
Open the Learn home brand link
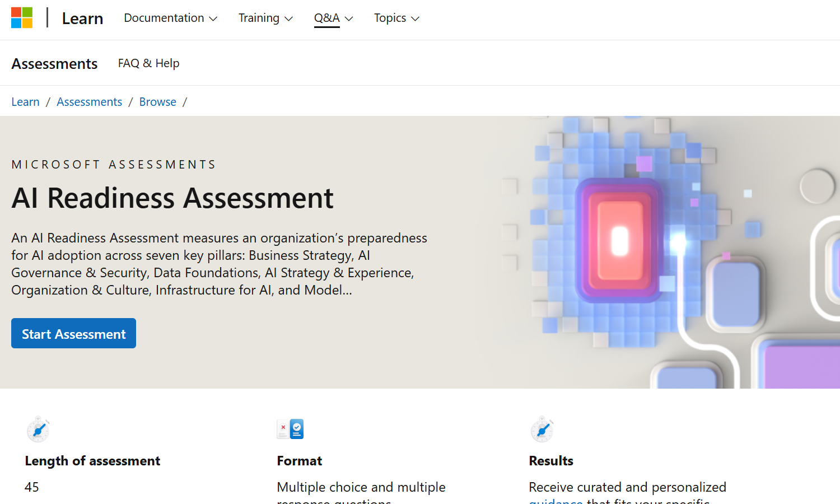(x=82, y=18)
